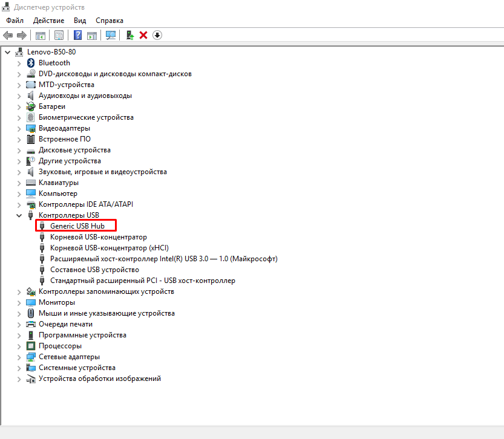Image resolution: width=504 pixels, height=439 pixels.
Task: Click the Forward arrow toolbar icon
Action: click(22, 35)
